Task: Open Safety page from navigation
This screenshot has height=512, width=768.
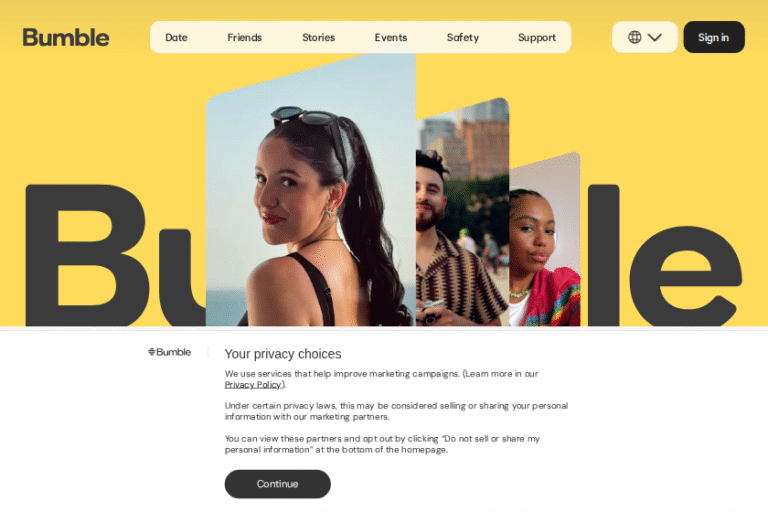Action: (463, 37)
